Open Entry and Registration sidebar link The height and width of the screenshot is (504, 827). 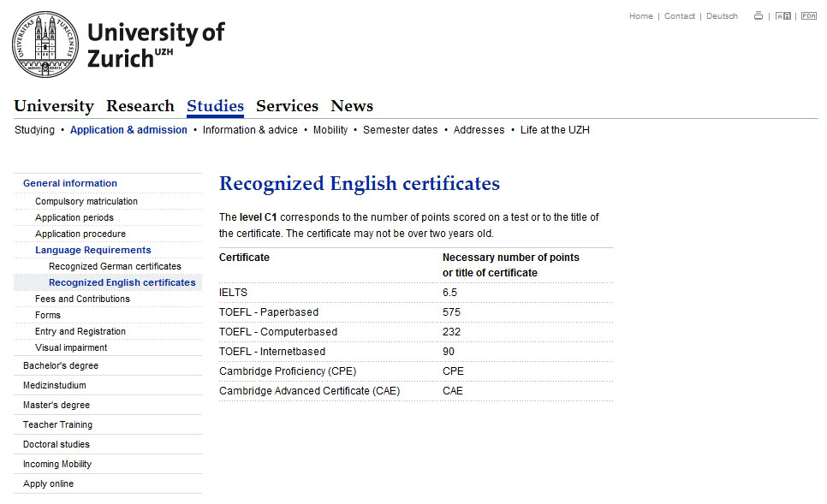click(80, 332)
